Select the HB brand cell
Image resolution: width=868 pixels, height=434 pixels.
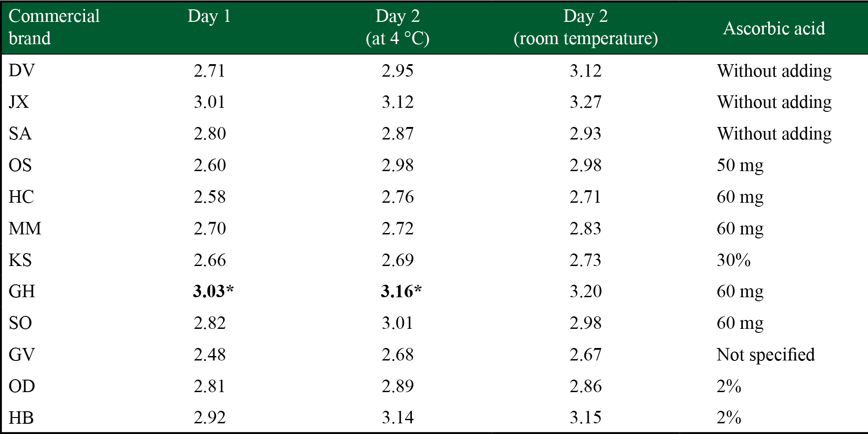coord(21,418)
